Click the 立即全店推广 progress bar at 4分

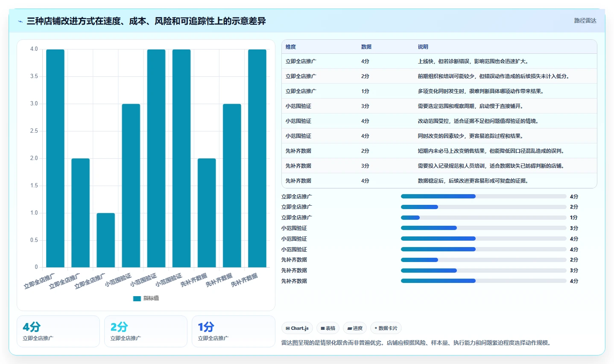tap(483, 196)
